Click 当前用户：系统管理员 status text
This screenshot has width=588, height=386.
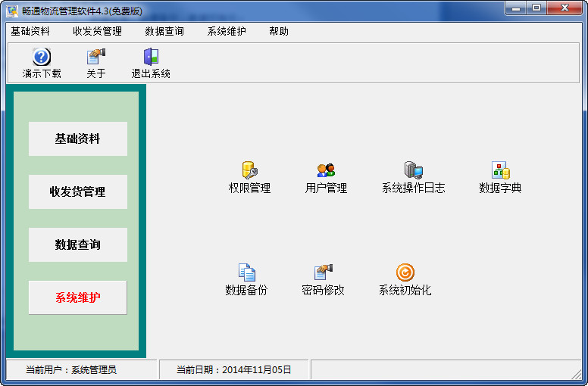(x=71, y=370)
